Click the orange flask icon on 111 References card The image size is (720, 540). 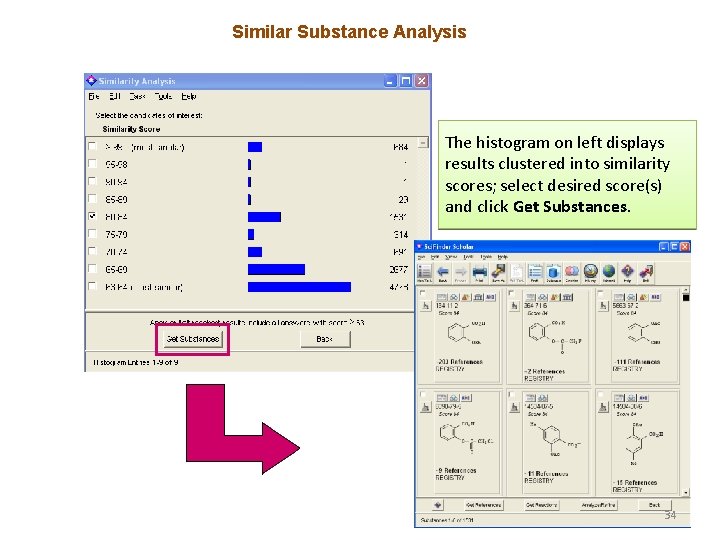[644, 297]
